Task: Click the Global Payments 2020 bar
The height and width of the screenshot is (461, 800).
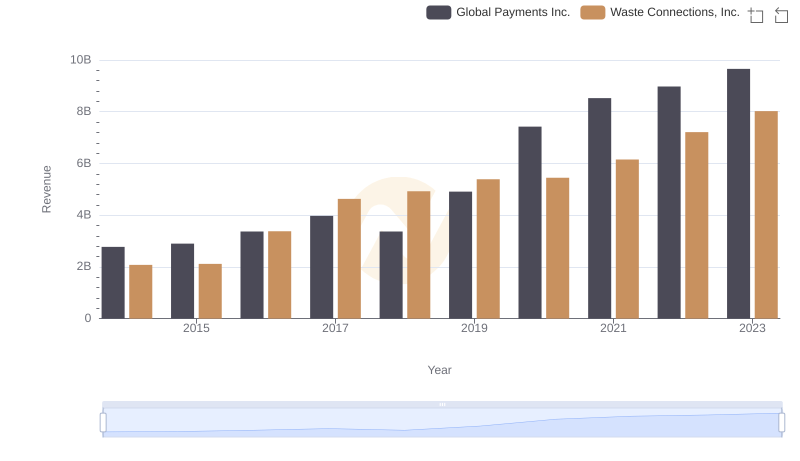Action: 530,222
